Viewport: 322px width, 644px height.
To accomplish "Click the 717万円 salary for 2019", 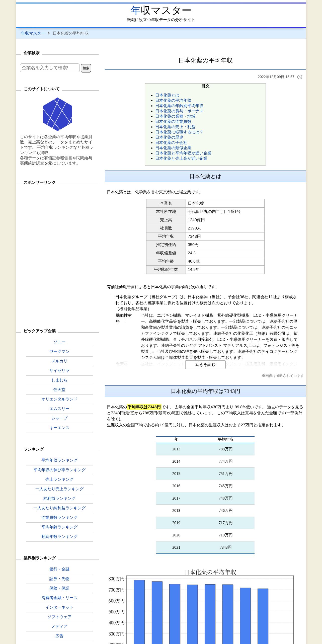I will tap(226, 523).
